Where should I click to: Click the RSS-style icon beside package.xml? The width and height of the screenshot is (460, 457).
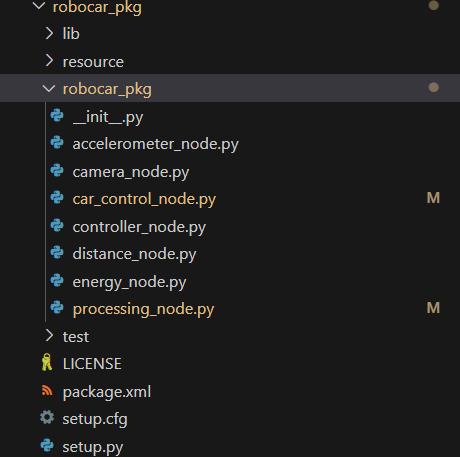pyautogui.click(x=47, y=390)
